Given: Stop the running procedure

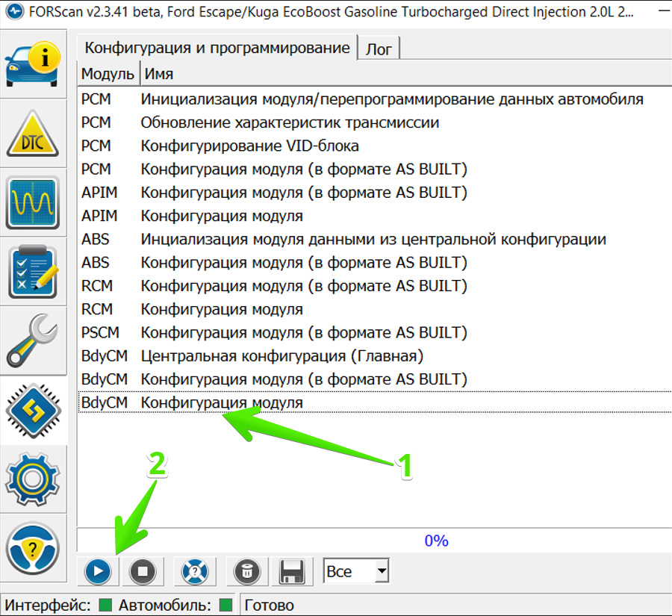Looking at the screenshot, I should 143,571.
